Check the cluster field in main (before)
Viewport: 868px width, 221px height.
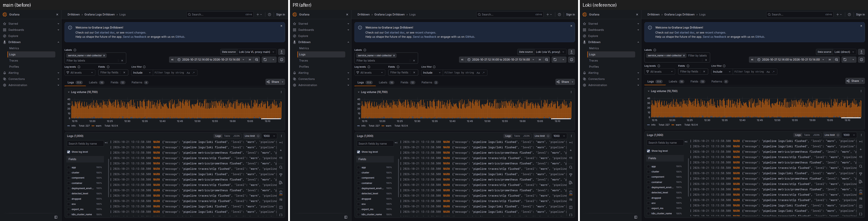click(x=68, y=173)
